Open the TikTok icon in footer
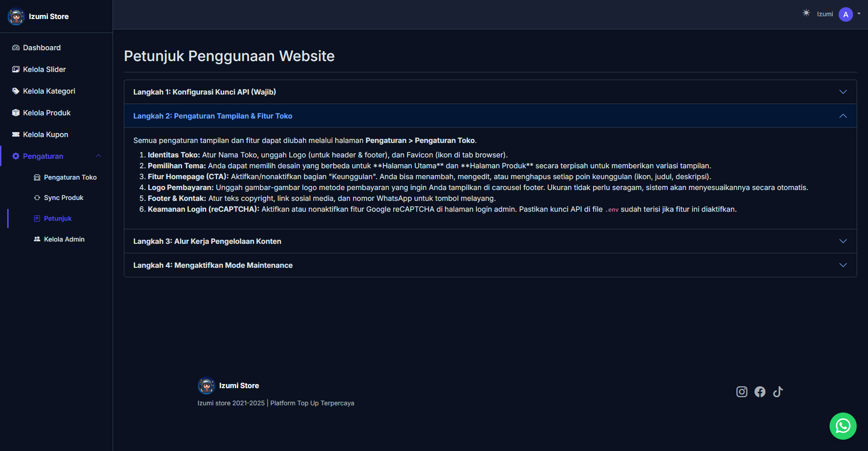The width and height of the screenshot is (868, 451). (778, 392)
